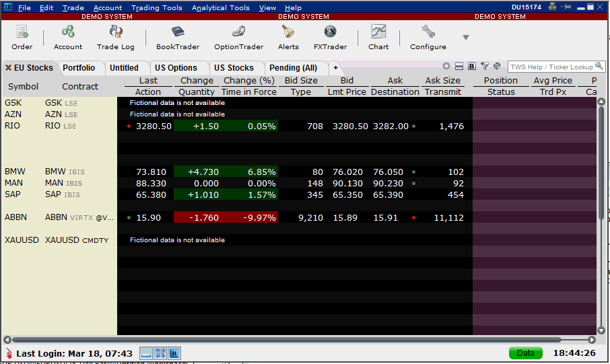Open the Edit menu

click(x=46, y=7)
